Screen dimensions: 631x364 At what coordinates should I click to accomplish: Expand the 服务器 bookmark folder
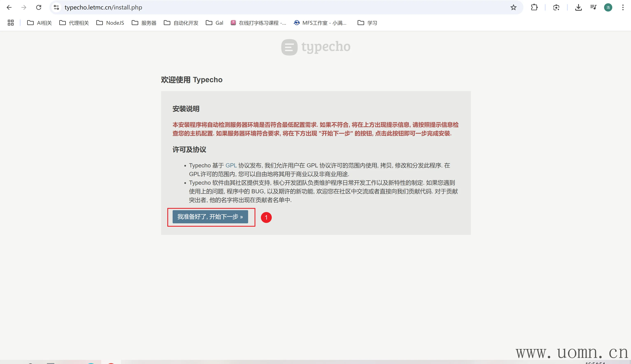144,23
